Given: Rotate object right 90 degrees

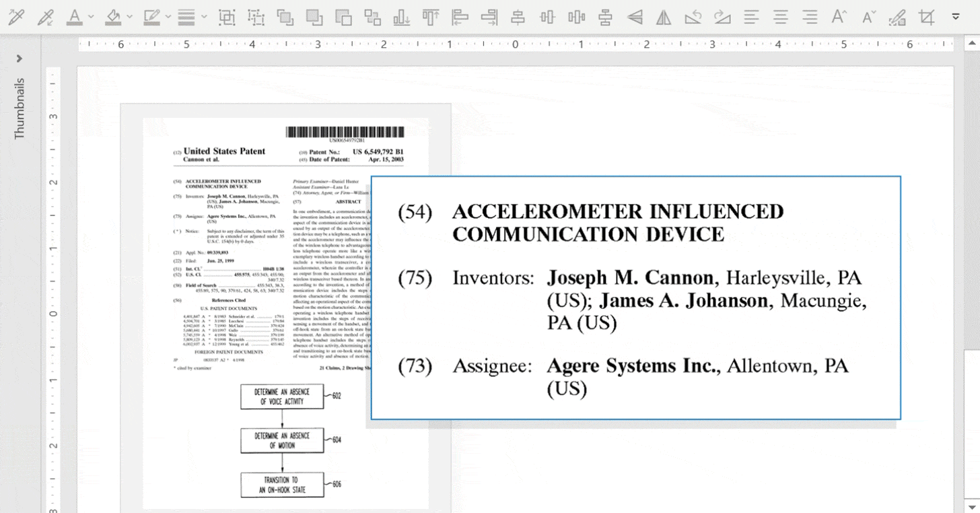Looking at the screenshot, I should 722,17.
